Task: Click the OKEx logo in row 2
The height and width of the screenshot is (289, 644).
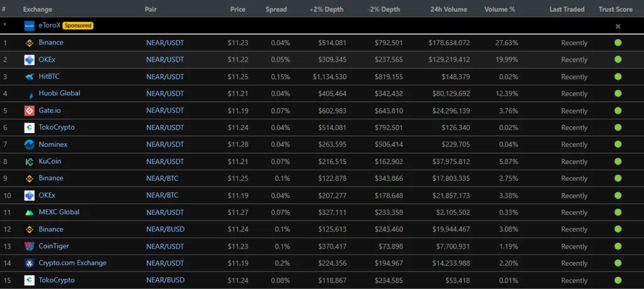Action: tap(29, 60)
